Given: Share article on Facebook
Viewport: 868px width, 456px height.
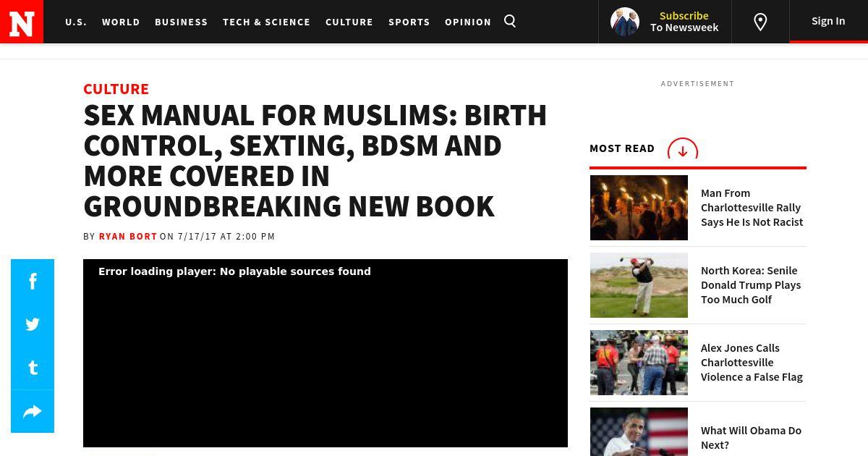Looking at the screenshot, I should tap(33, 281).
